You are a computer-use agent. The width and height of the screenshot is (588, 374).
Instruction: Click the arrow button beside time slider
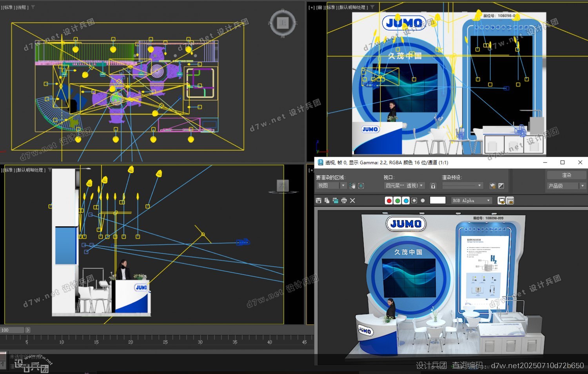[x=28, y=330]
